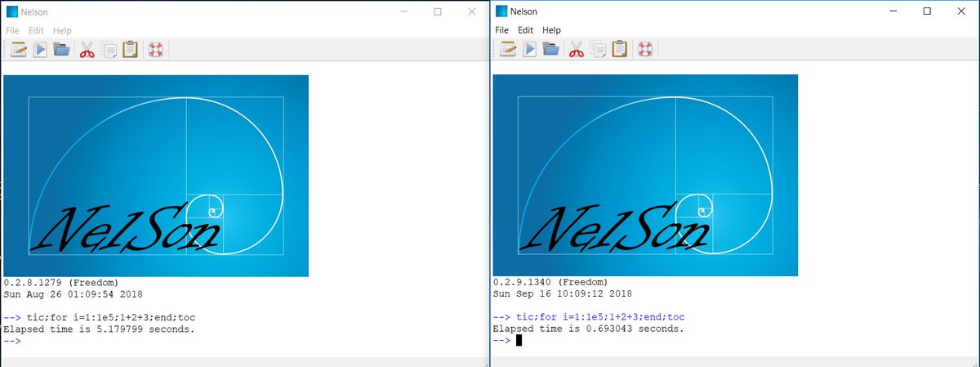Click the scissors cut icon in left window

tap(87, 49)
